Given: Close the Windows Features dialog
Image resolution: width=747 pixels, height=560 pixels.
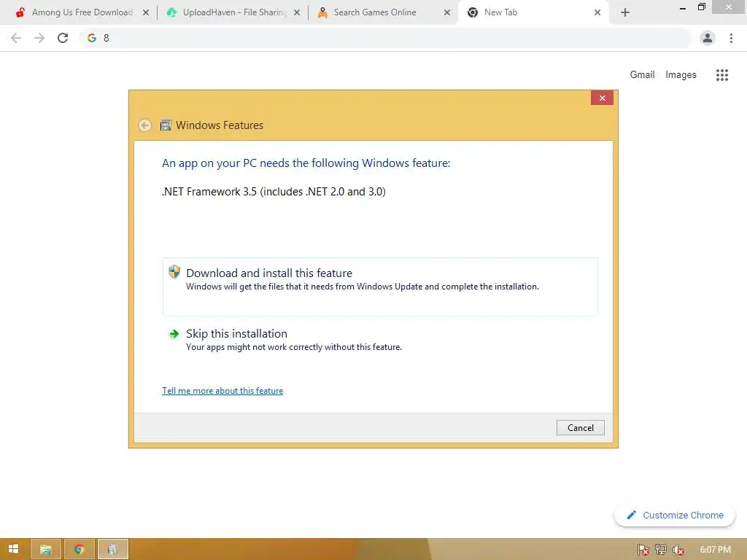Looking at the screenshot, I should (602, 98).
